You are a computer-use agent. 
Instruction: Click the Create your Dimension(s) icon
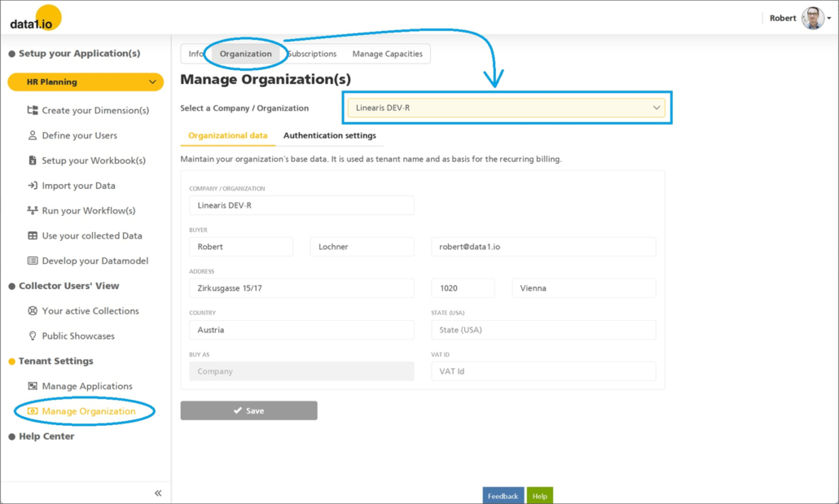[x=33, y=111]
